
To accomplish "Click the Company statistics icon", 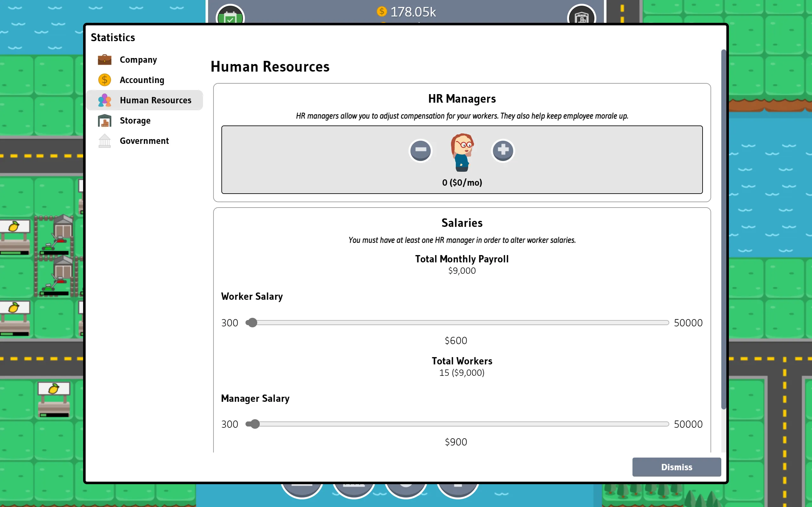I will point(105,59).
